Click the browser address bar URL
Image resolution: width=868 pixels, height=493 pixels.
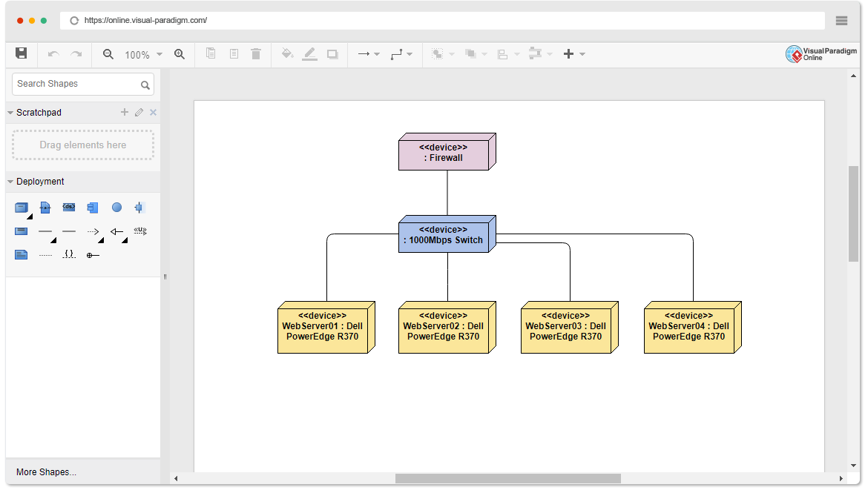(x=145, y=21)
